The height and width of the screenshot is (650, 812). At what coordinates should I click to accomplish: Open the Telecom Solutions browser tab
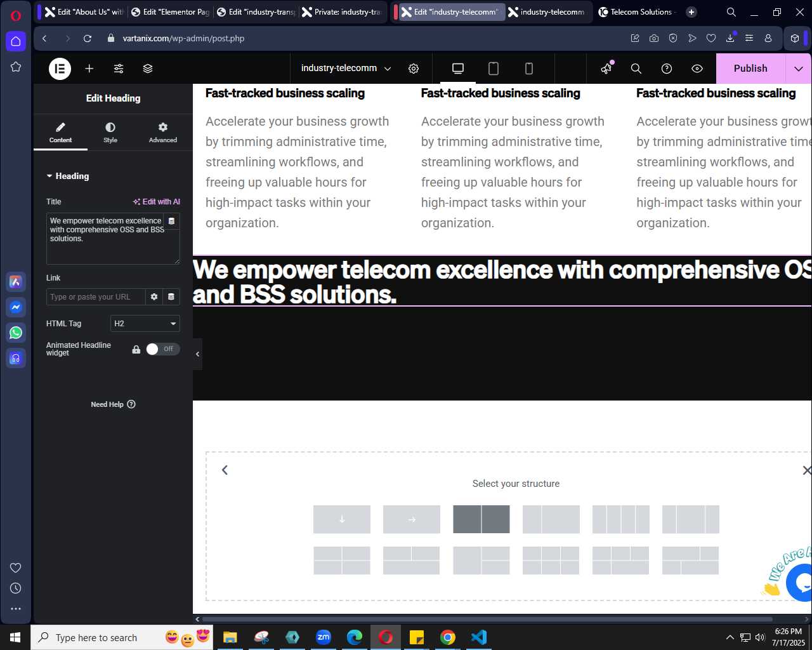pos(638,12)
